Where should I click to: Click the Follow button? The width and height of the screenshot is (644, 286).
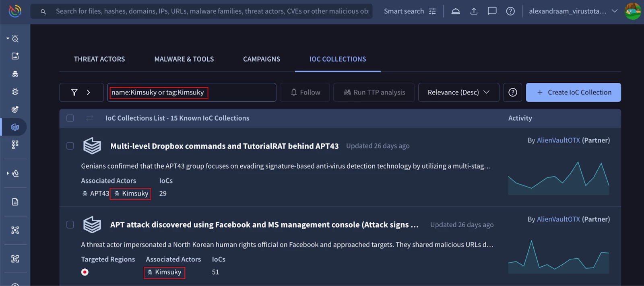coord(305,93)
